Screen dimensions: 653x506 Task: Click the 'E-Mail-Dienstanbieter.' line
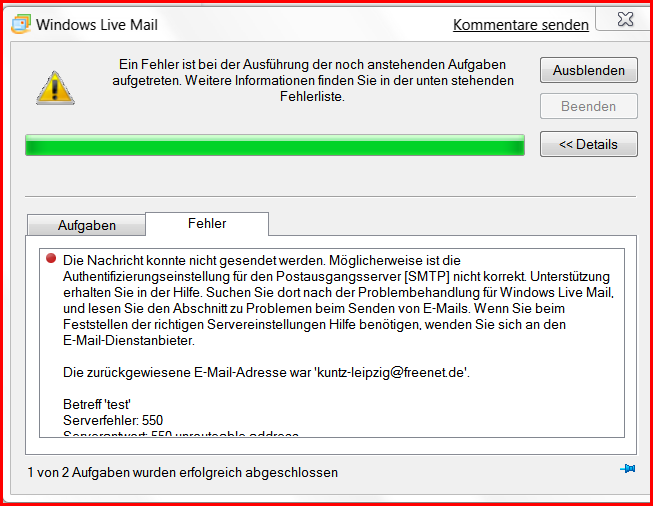point(129,340)
